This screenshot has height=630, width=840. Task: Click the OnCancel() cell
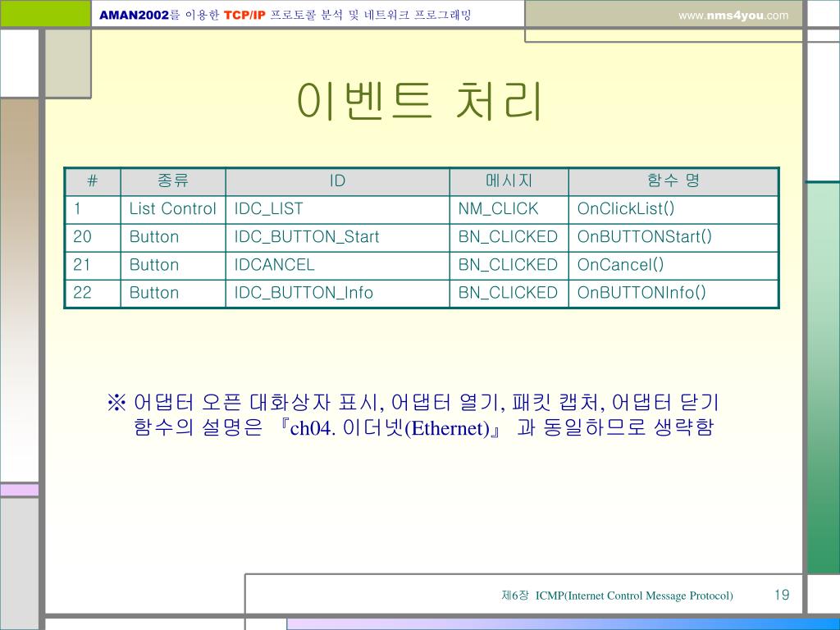tap(673, 265)
